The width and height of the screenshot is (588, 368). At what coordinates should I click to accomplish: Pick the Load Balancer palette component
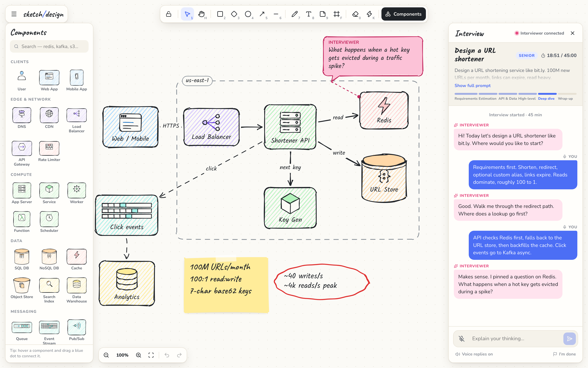click(77, 120)
